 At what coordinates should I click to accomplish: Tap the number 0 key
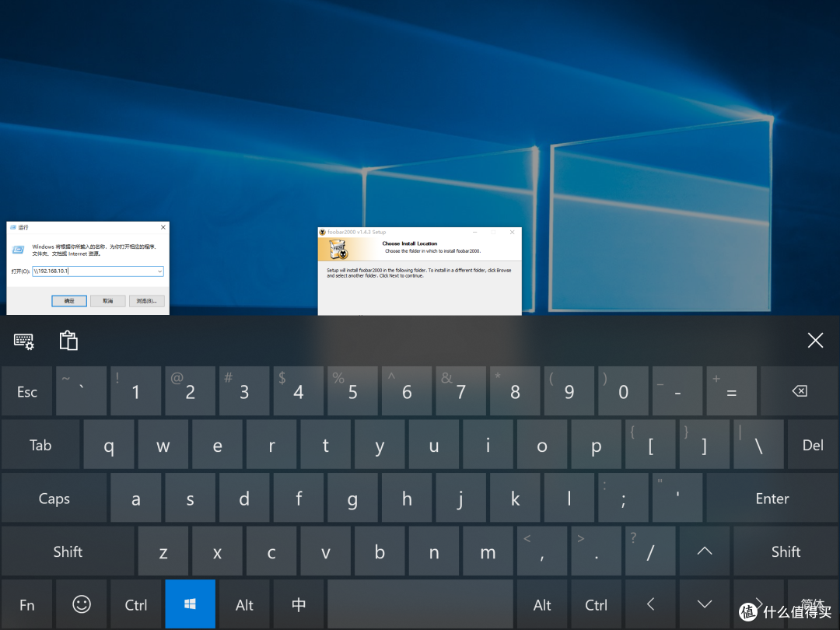click(623, 391)
